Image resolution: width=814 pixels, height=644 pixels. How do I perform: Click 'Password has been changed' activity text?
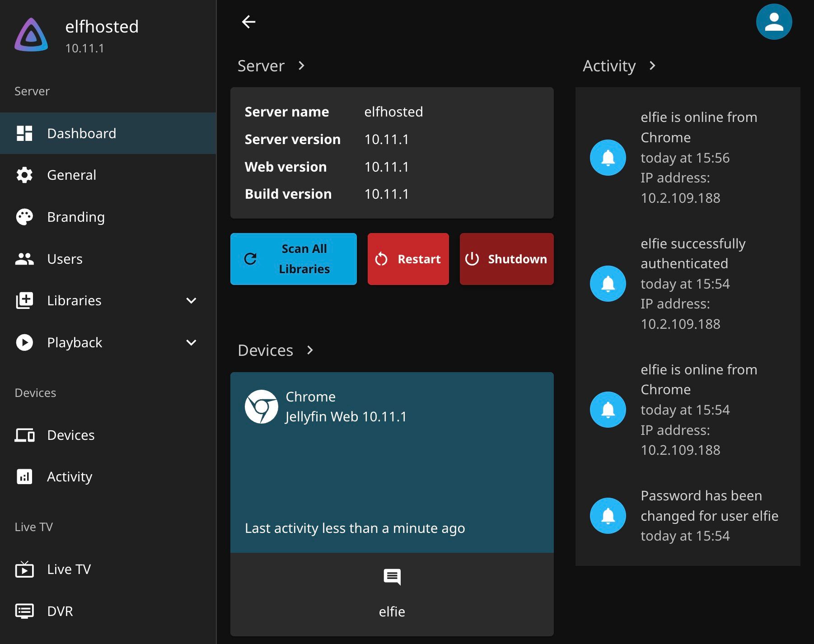point(710,506)
